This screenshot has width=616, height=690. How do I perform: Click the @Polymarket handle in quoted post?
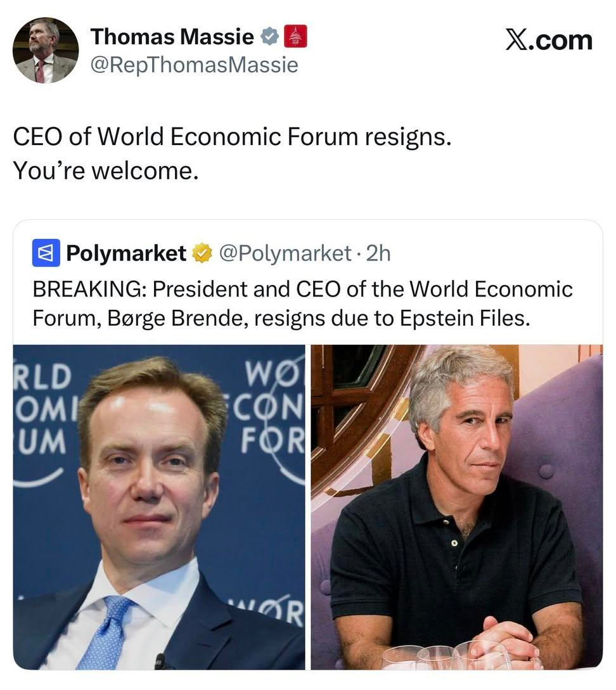click(285, 253)
